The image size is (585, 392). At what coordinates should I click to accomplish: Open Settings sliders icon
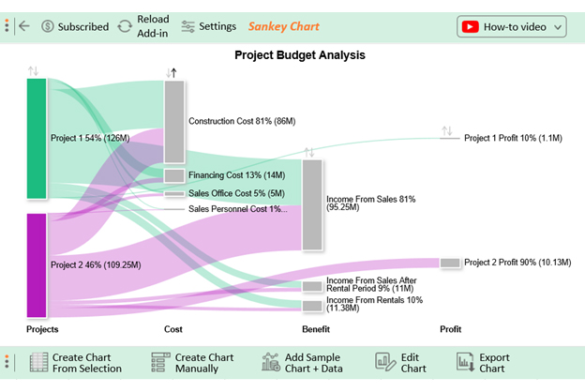[x=187, y=26]
